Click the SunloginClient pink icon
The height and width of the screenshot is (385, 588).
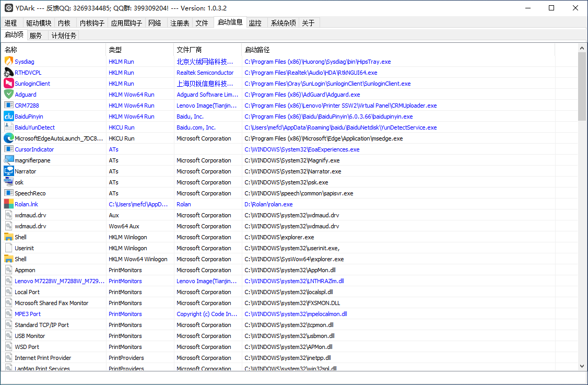pyautogui.click(x=8, y=83)
